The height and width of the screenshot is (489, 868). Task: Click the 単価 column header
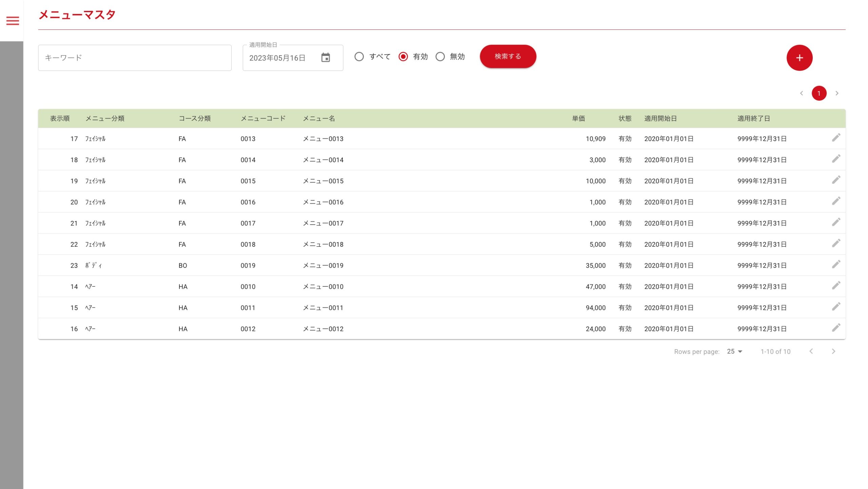click(x=578, y=118)
